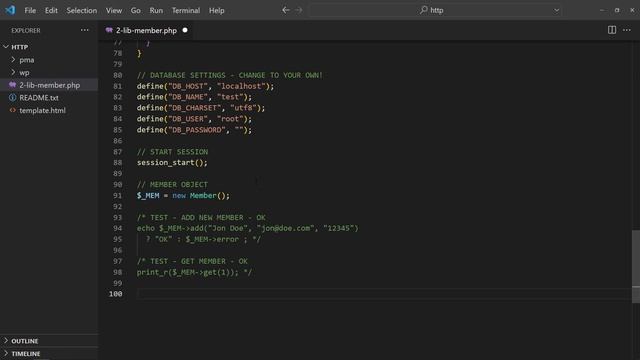Click the vertical scrollbar thumb in editor
640x360 pixels.
pyautogui.click(x=636, y=267)
